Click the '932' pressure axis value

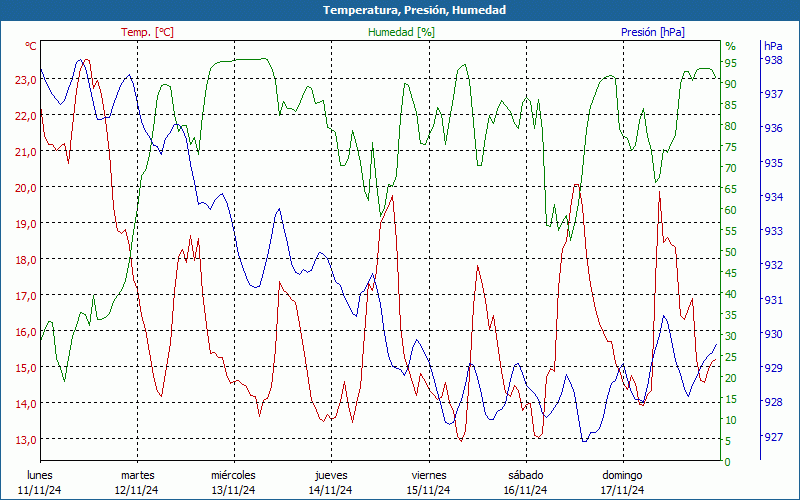tap(773, 265)
